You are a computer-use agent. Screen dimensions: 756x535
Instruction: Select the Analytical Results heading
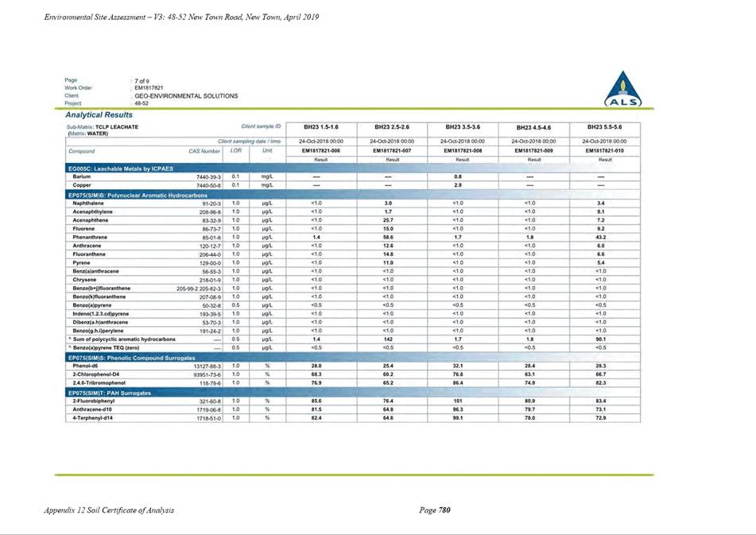point(99,114)
